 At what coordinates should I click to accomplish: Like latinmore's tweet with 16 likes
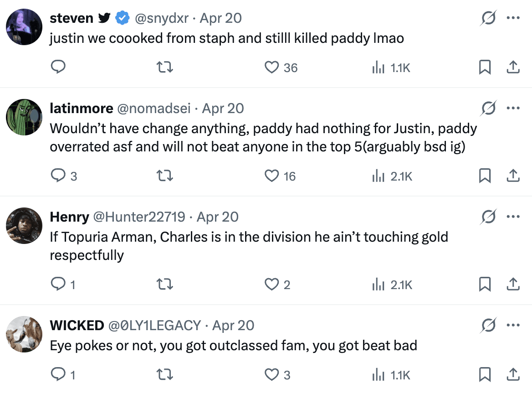pyautogui.click(x=272, y=176)
